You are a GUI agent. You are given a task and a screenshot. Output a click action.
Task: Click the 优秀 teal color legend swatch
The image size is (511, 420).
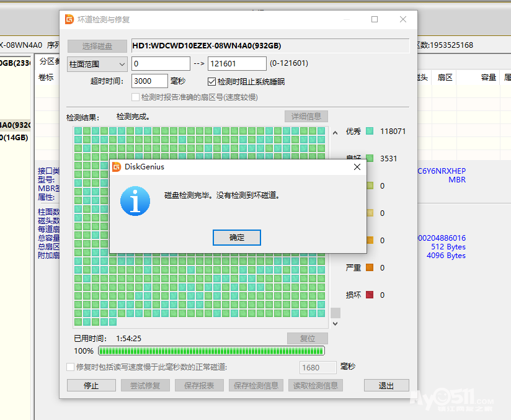pyautogui.click(x=370, y=132)
